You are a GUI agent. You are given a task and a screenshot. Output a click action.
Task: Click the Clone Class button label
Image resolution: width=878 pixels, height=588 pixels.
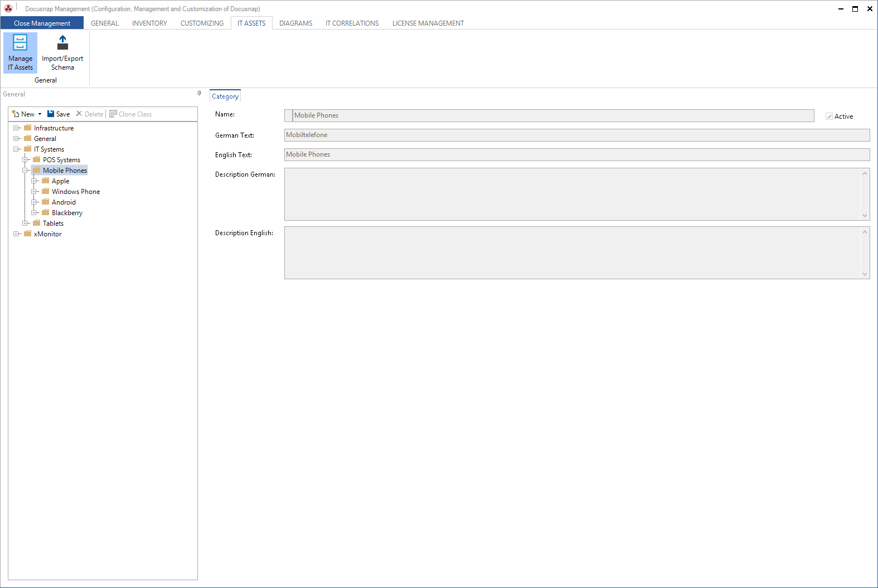click(x=135, y=114)
